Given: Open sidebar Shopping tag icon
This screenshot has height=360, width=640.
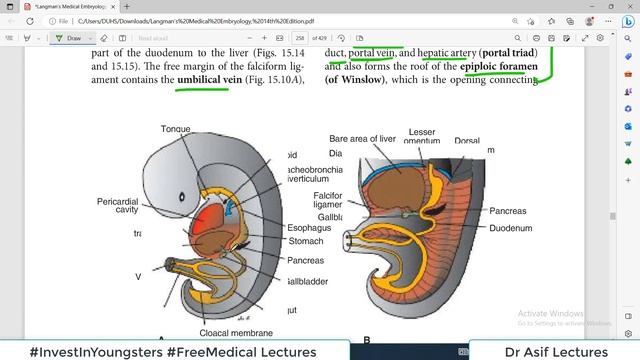Looking at the screenshot, I should (628, 56).
